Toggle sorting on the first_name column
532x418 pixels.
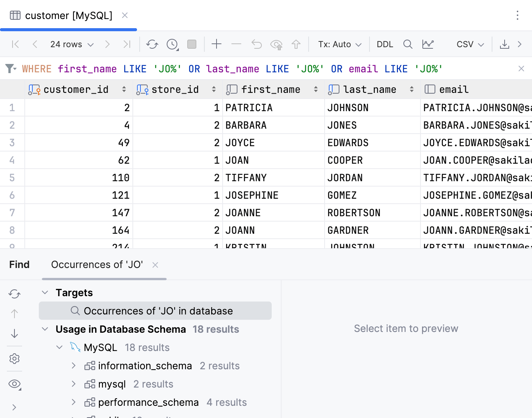pos(315,89)
